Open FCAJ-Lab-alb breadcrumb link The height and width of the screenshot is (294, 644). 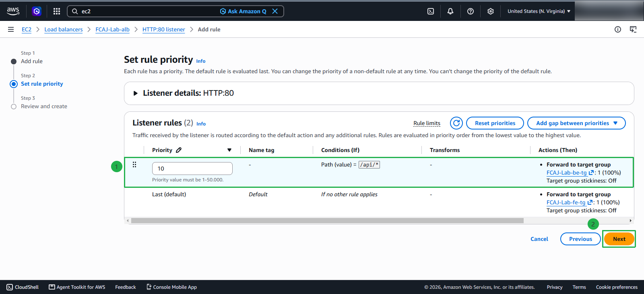tap(113, 29)
